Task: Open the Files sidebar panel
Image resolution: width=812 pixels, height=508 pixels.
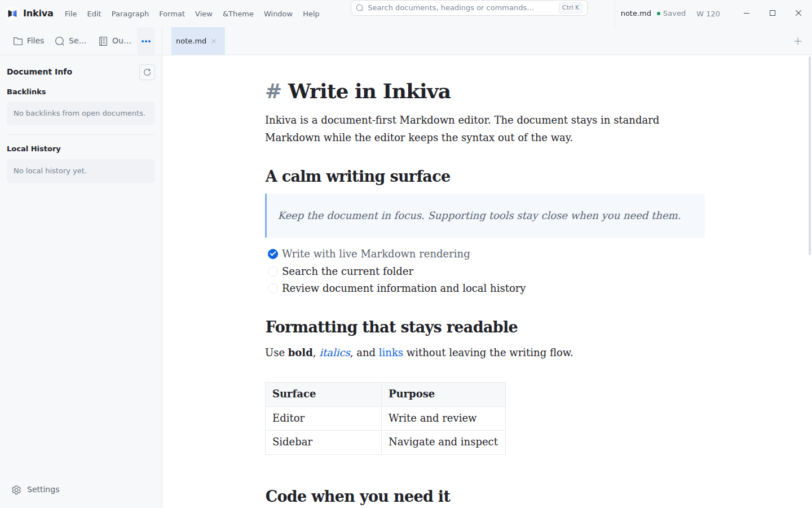Action: point(29,41)
